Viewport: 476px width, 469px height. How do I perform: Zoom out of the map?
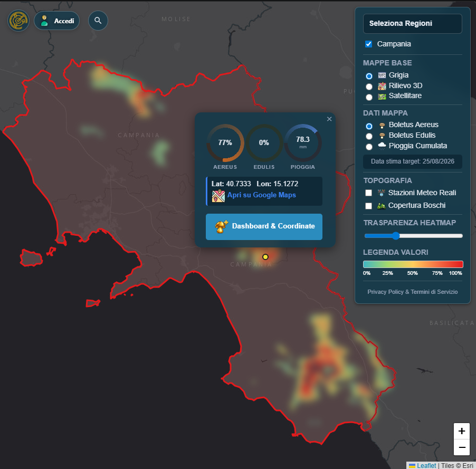(x=462, y=447)
